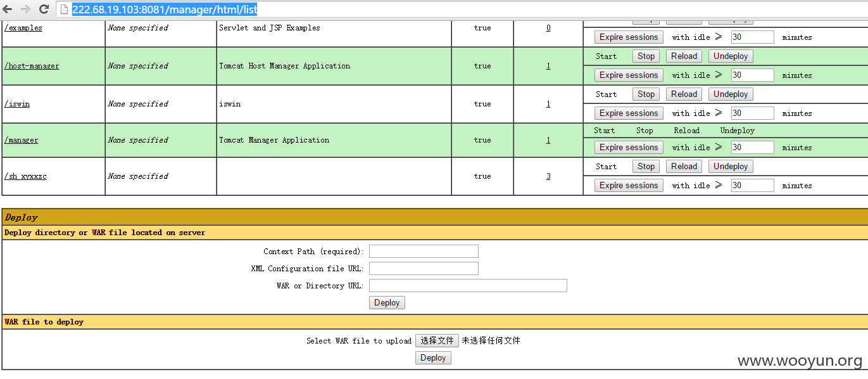Click Deploy under WAR file upload

click(x=433, y=358)
